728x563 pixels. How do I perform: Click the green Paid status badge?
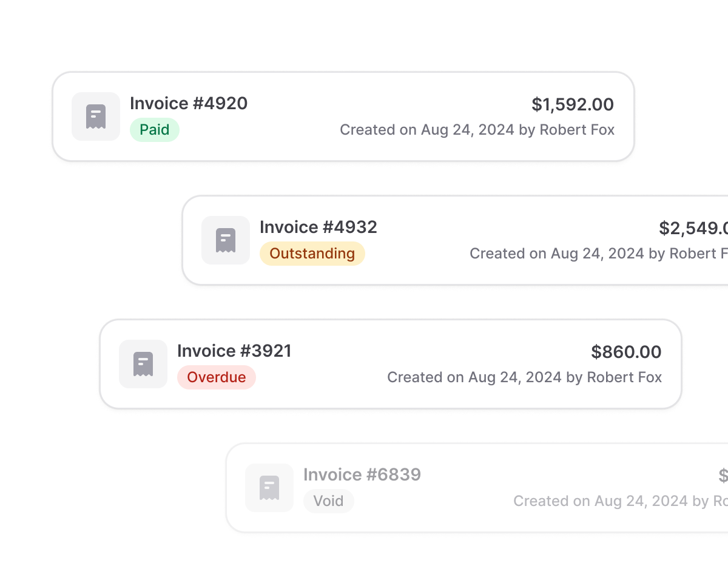[x=155, y=130]
